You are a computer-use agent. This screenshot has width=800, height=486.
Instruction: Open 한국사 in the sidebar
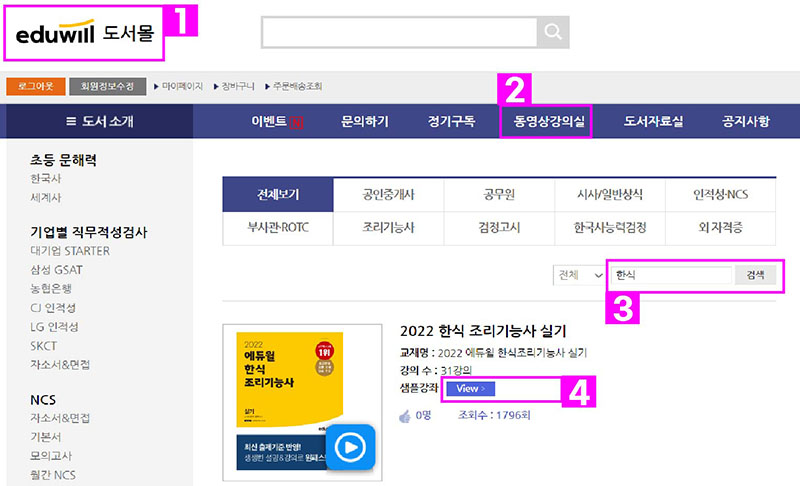[x=46, y=178]
